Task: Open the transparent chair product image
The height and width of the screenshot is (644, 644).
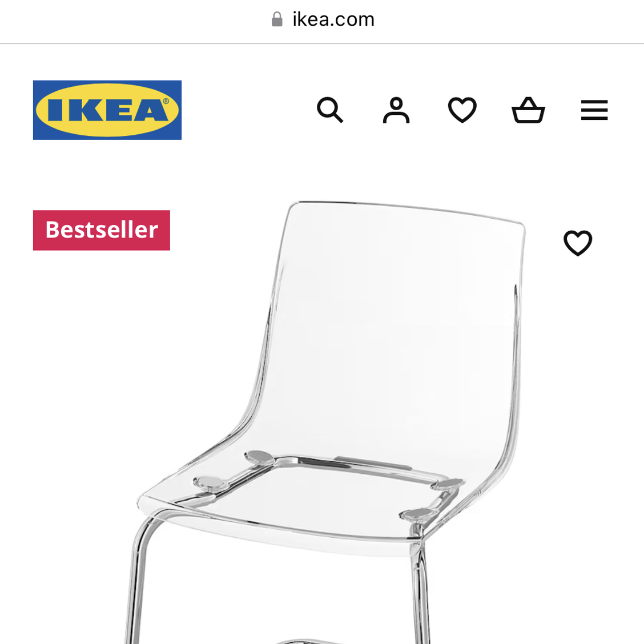Action: click(329, 422)
